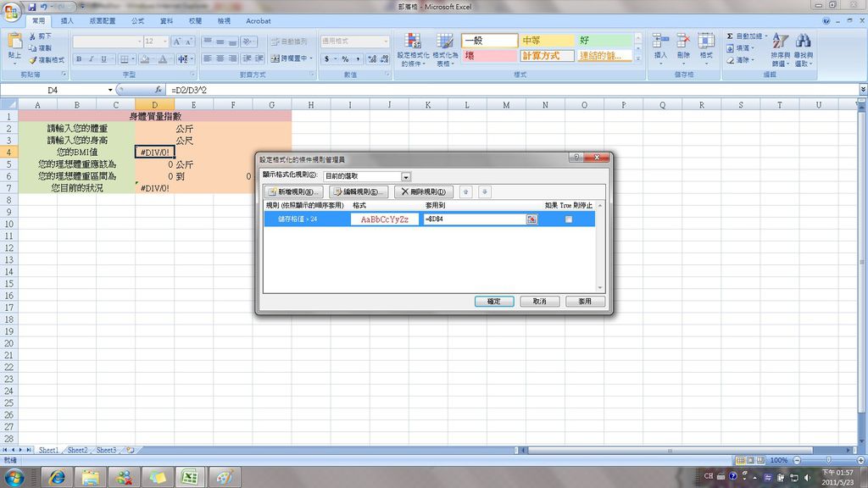Open the Name Box dropdown arrow
The width and height of the screenshot is (868, 488).
[x=110, y=90]
